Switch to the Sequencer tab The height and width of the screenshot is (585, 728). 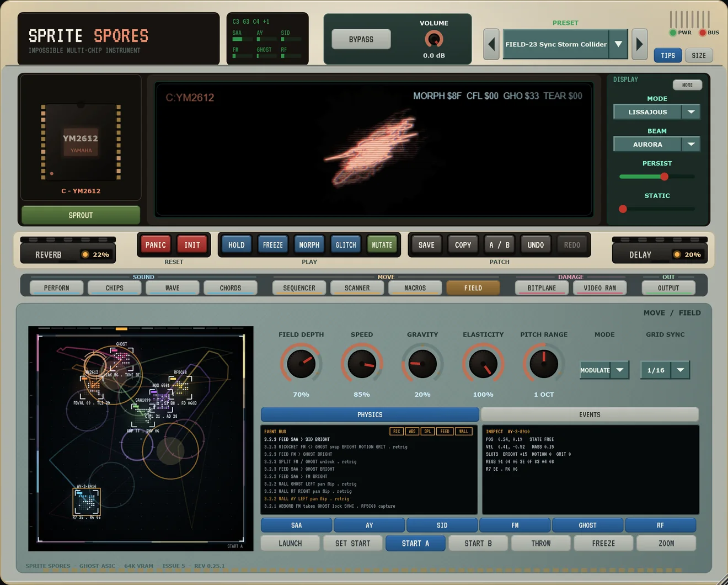click(x=299, y=288)
